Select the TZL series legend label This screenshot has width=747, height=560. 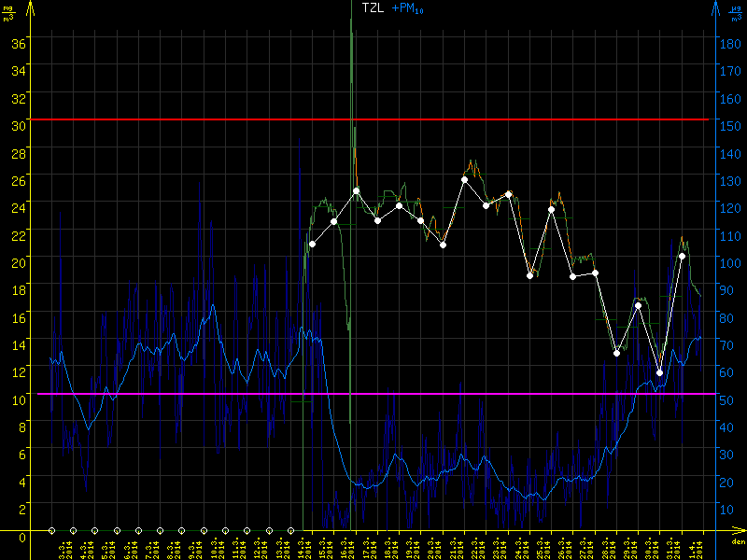pos(372,7)
